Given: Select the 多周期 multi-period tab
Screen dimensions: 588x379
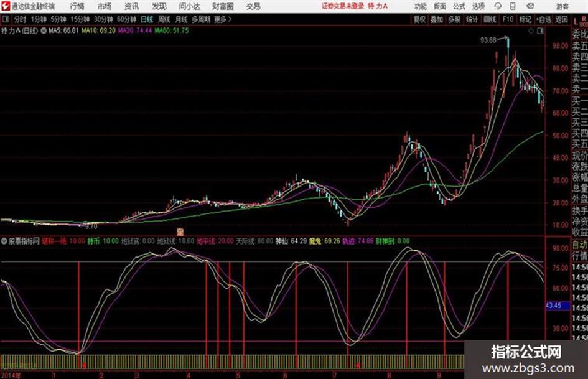Looking at the screenshot, I should [201, 19].
